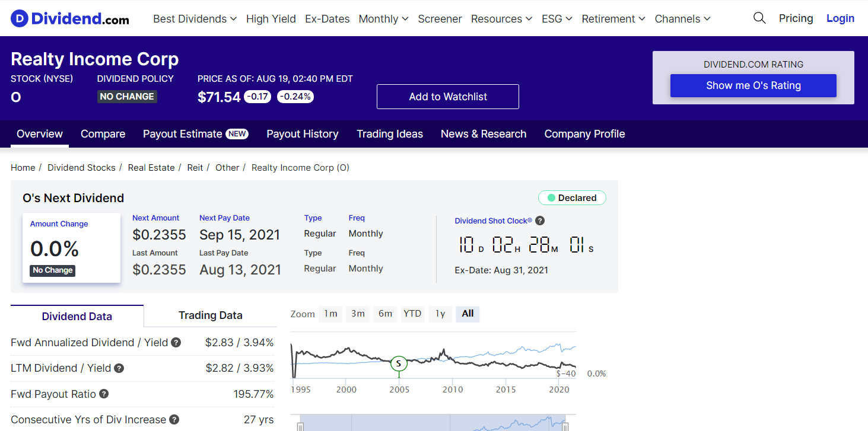Open the Company Profile tab
The height and width of the screenshot is (431, 868).
coord(584,134)
